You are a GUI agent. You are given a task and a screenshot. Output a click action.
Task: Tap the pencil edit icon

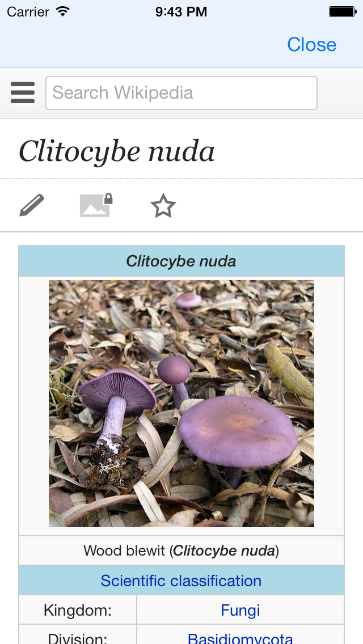point(32,205)
